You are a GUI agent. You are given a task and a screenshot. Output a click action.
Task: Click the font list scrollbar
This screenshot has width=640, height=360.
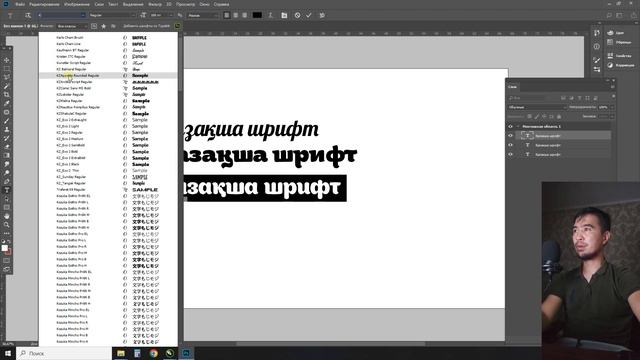[180, 65]
